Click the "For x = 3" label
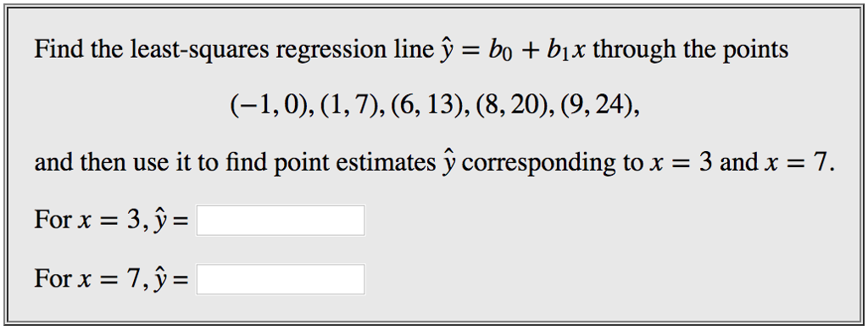The image size is (868, 336). tap(88, 220)
